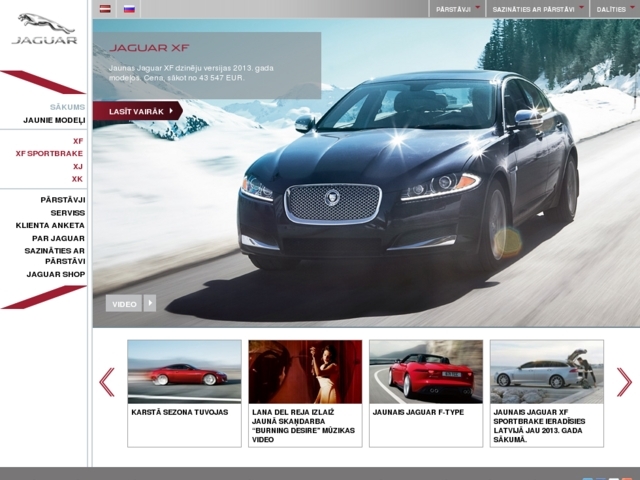Go to Sākums in the sidebar
Screen dimensions: 640x480
point(67,107)
